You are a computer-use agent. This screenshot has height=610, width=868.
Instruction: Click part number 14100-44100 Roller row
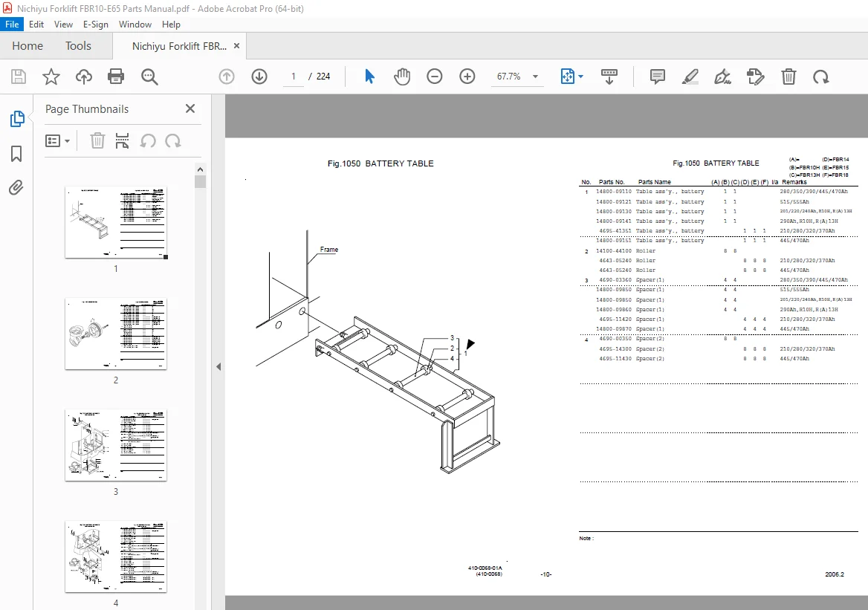pyautogui.click(x=719, y=250)
